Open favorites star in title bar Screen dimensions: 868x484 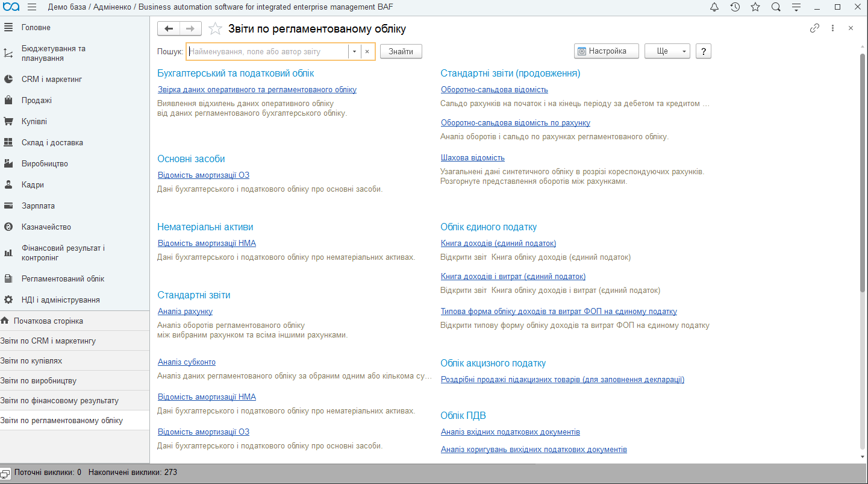click(x=755, y=7)
